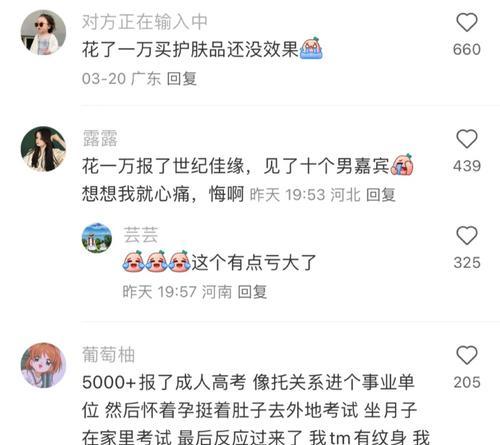
Task: Select comment text 花了一万买护肤品还没效果
Action: (x=190, y=50)
